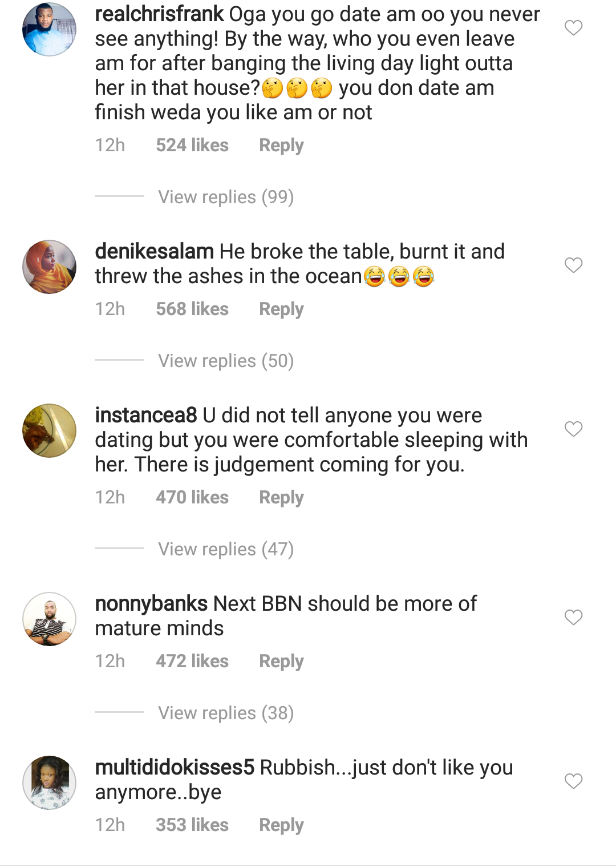Open nonnybanks's profile avatar

click(49, 619)
